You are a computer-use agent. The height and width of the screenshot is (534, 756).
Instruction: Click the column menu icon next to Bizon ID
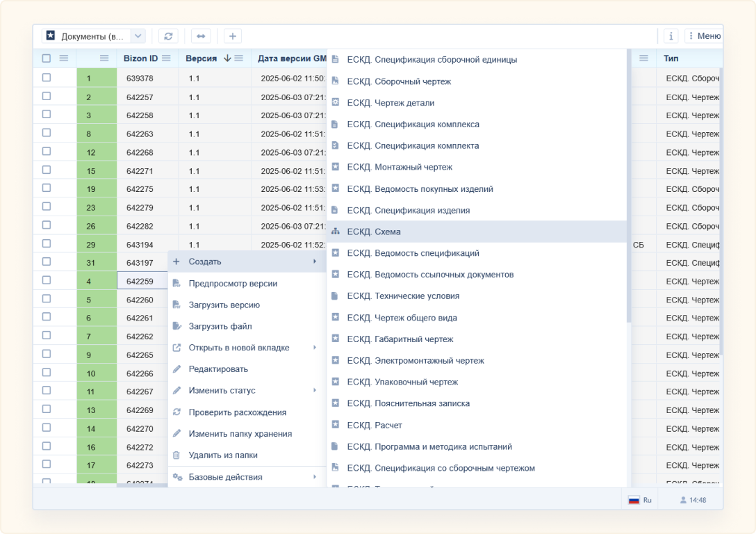pos(166,58)
